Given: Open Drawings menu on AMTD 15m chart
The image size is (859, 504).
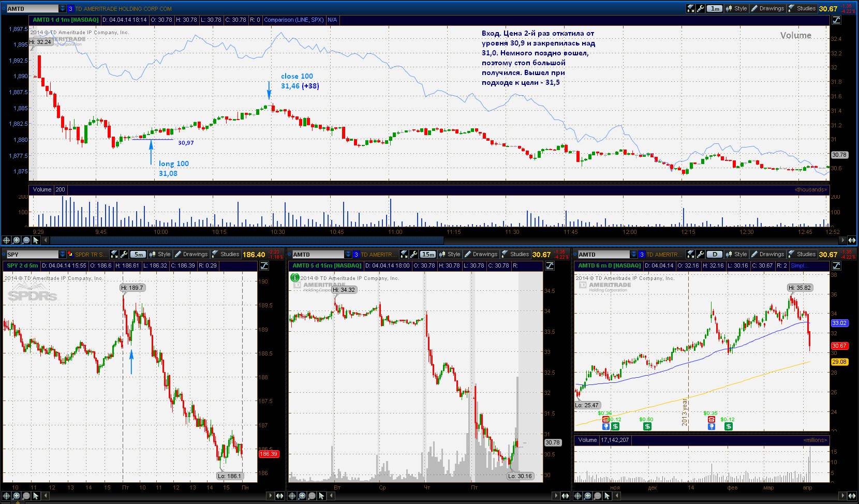Looking at the screenshot, I should tap(481, 254).
